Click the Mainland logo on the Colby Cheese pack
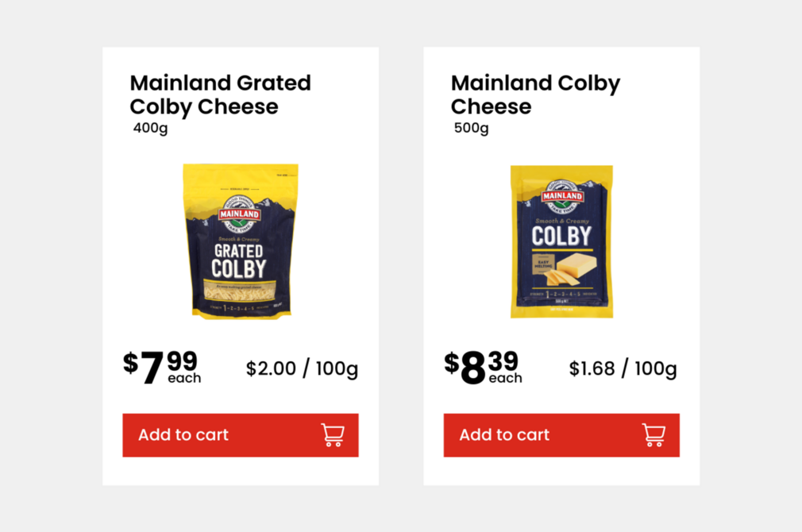 pyautogui.click(x=562, y=195)
